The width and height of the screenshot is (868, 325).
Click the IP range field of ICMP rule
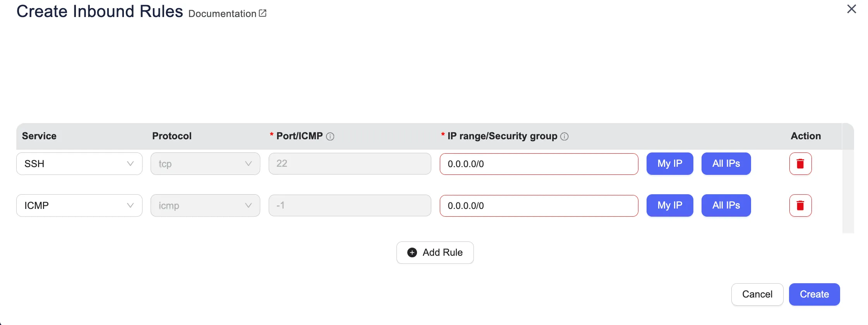(x=539, y=206)
